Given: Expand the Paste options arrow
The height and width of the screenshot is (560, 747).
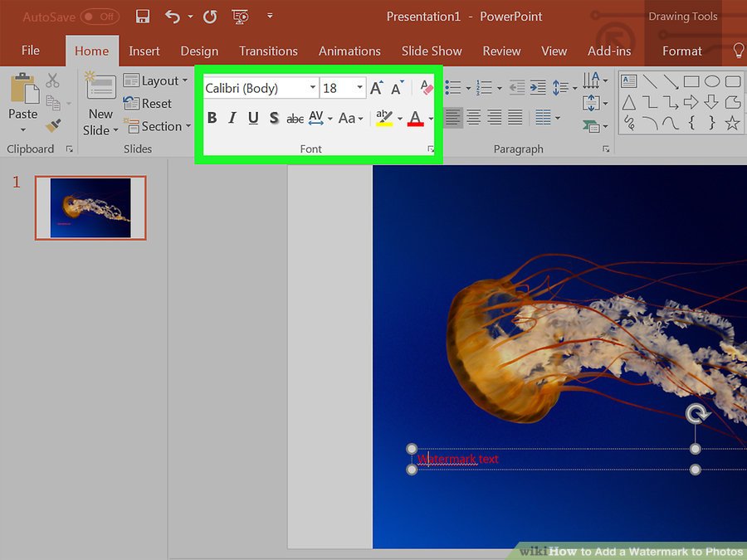Looking at the screenshot, I should pos(23,130).
